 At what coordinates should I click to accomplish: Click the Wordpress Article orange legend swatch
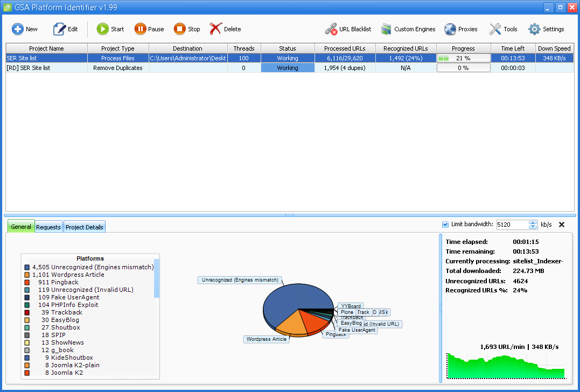point(27,275)
